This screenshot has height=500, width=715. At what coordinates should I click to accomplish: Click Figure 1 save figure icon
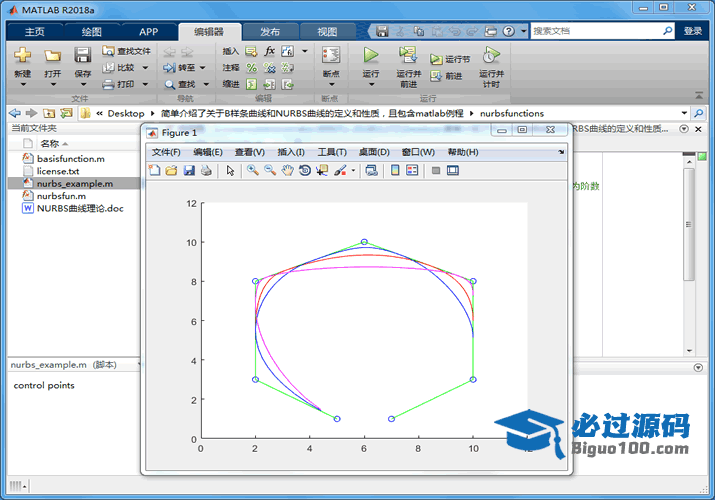click(x=189, y=170)
